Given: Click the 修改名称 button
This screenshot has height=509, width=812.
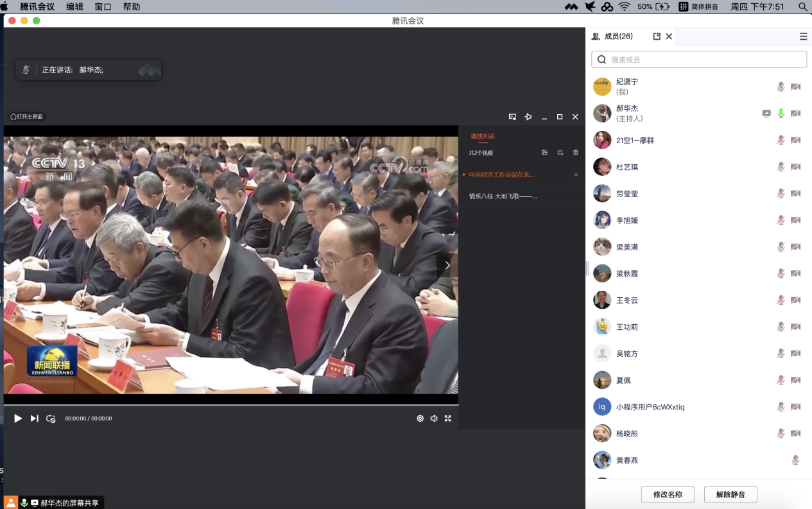Looking at the screenshot, I should (x=667, y=494).
